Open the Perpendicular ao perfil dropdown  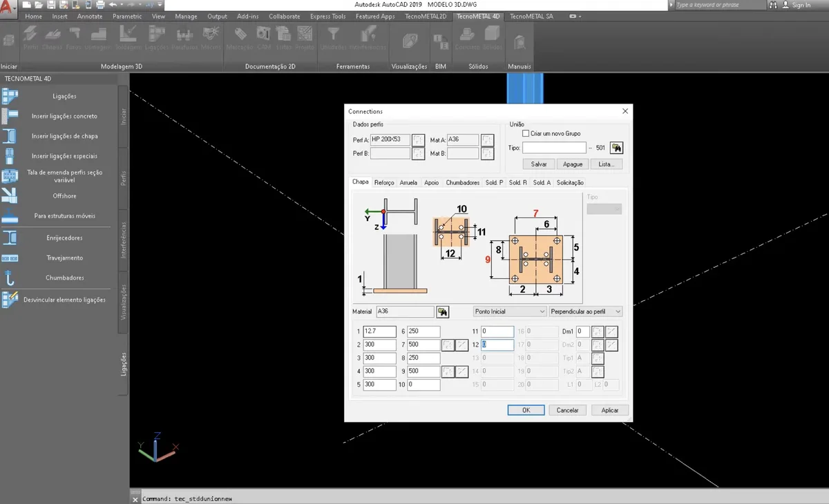coord(585,311)
